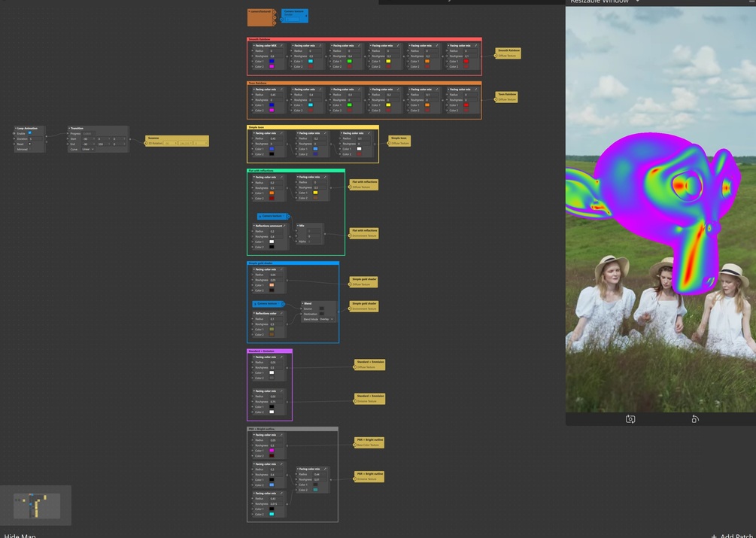Expand the Toon Rainbow group node with Radius 0,45
This screenshot has height=538, width=756.
pos(281,90)
